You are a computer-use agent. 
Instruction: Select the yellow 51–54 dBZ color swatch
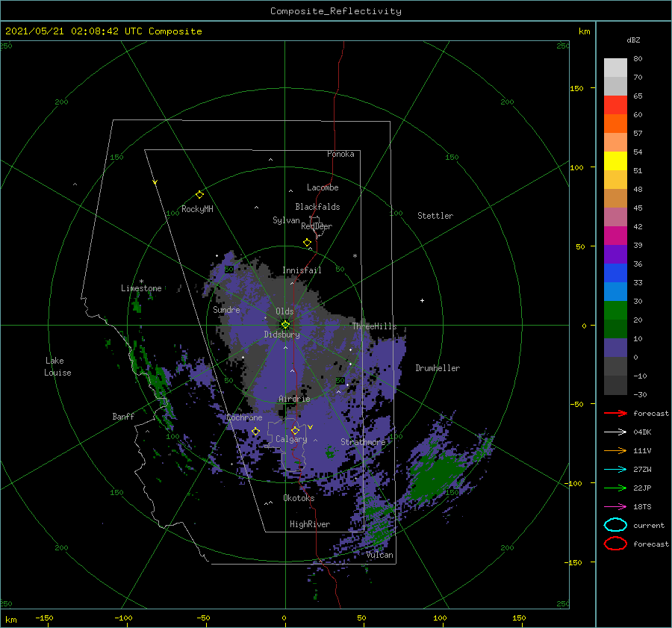pos(615,161)
